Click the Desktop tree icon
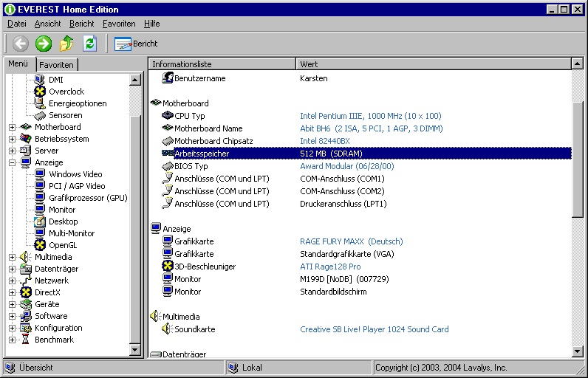588x378 pixels. tap(40, 221)
